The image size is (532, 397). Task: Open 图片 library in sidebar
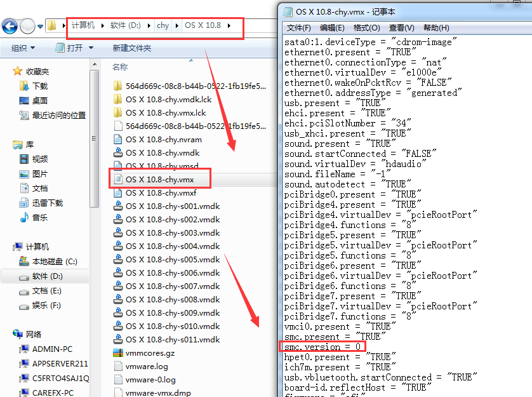coord(34,174)
